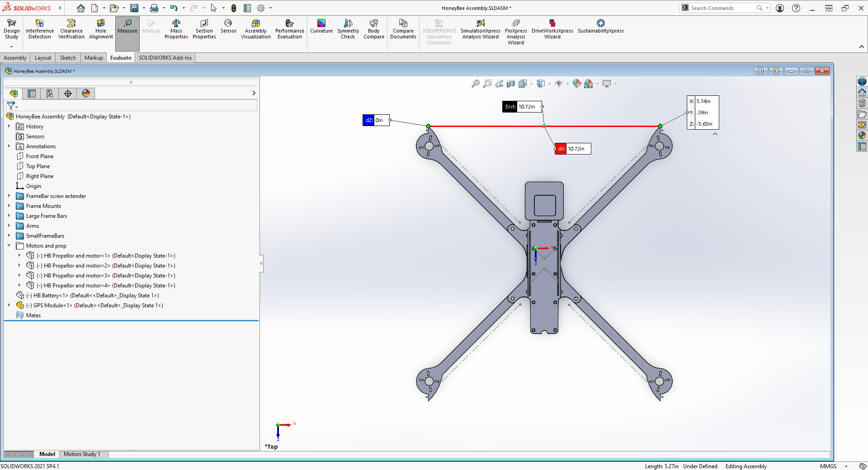868x470 pixels.
Task: Collapse the Motors and prop folder
Action: point(9,246)
